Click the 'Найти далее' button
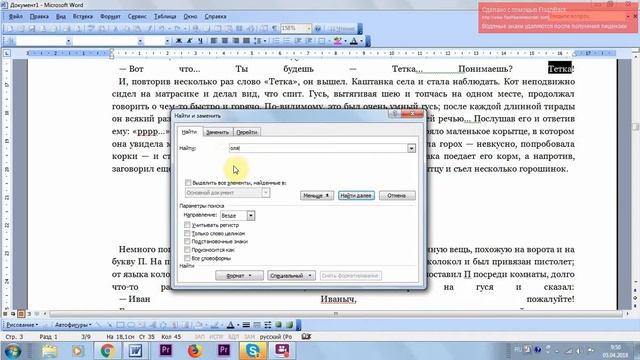Viewport: 640px width, 360px height. tap(356, 196)
